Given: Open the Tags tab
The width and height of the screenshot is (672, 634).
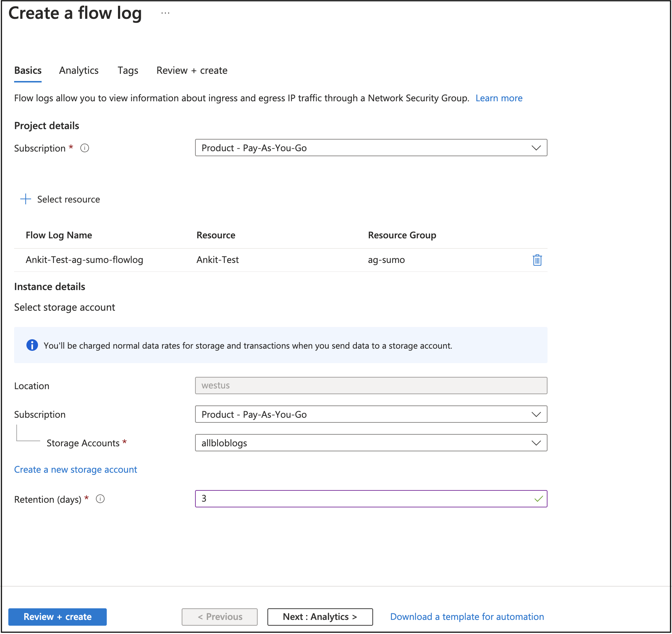Looking at the screenshot, I should (x=128, y=71).
